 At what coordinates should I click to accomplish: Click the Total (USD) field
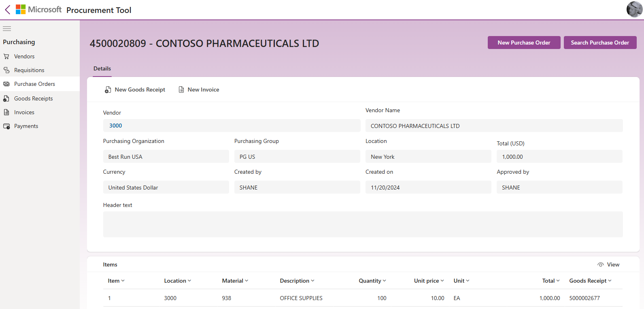click(559, 156)
